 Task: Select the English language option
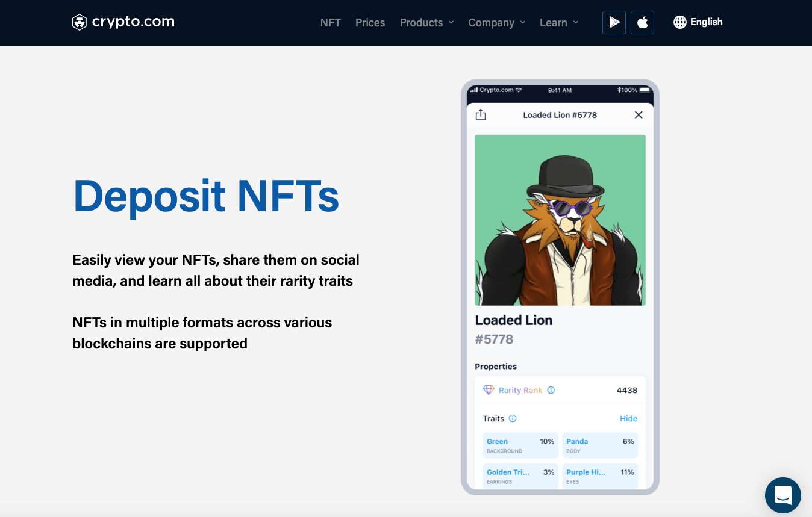[x=706, y=22]
